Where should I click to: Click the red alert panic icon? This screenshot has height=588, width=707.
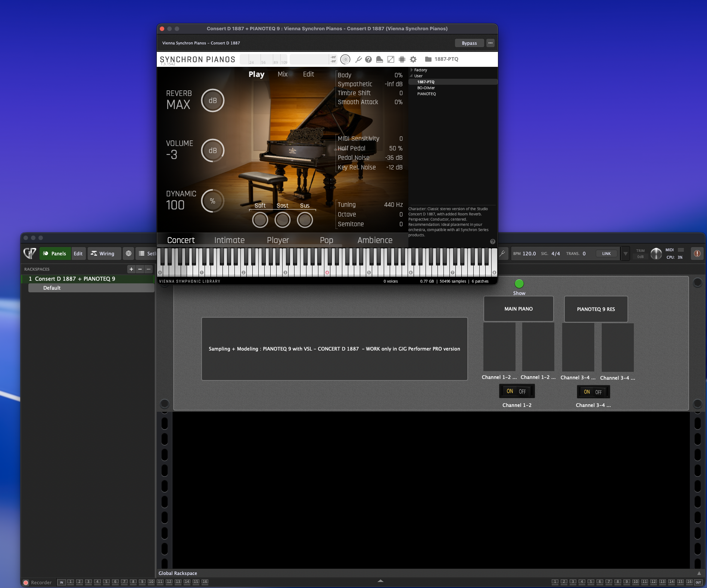click(697, 253)
